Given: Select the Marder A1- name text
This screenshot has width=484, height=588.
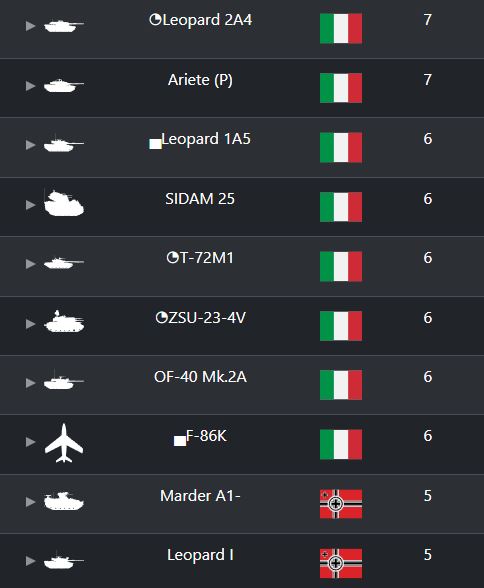Looking at the screenshot, I should click(200, 496).
